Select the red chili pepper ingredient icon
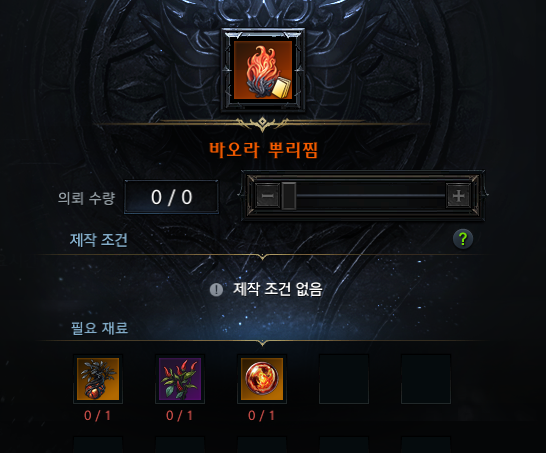This screenshot has height=453, width=546. [x=180, y=379]
